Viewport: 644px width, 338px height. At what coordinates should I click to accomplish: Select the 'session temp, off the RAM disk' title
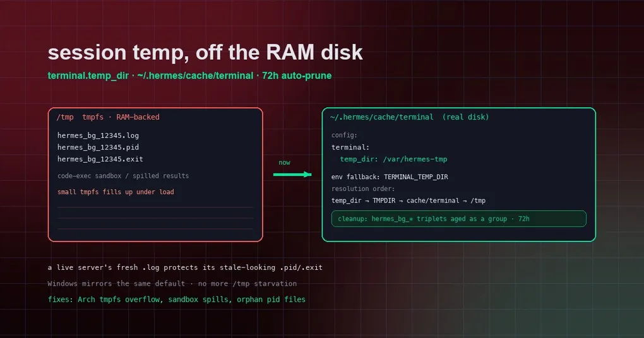pyautogui.click(x=205, y=52)
